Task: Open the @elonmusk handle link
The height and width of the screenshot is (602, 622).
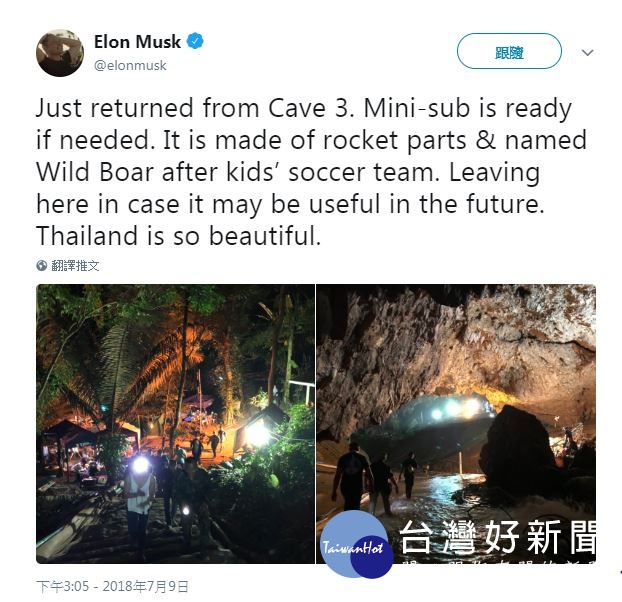Action: click(130, 65)
